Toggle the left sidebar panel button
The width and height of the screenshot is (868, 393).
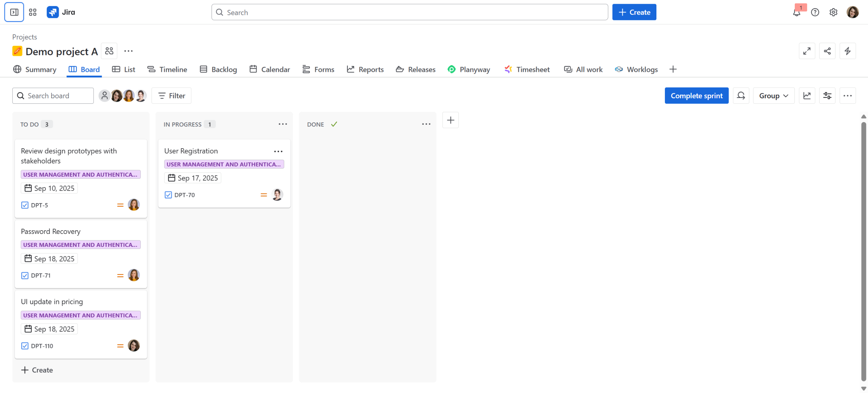[x=14, y=12]
